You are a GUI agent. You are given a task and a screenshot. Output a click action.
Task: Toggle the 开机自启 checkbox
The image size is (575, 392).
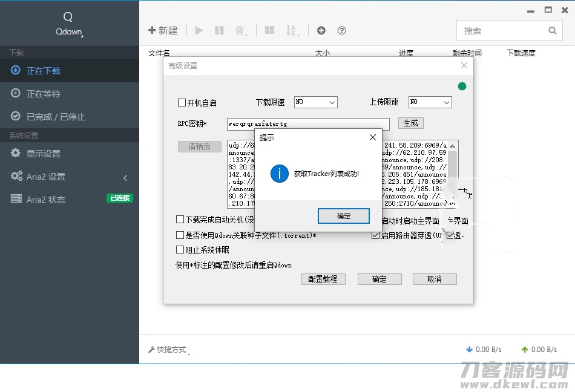coord(182,103)
